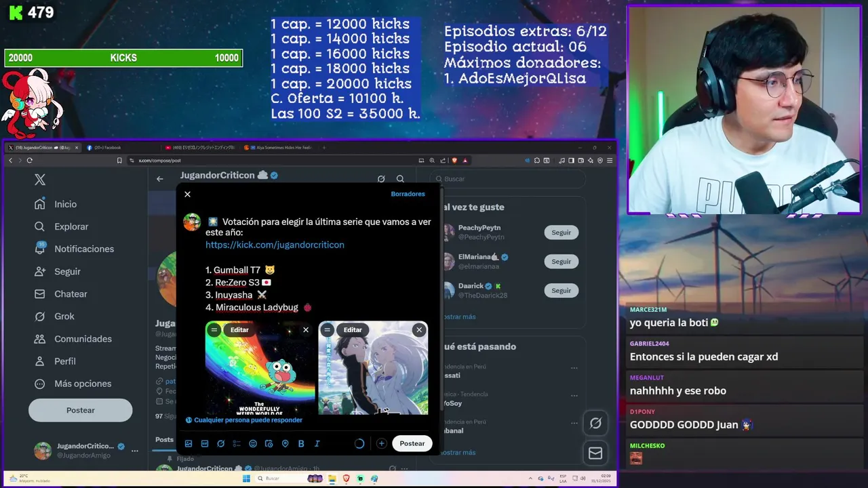Open Inicio in the X sidebar
The image size is (868, 488).
click(56, 204)
